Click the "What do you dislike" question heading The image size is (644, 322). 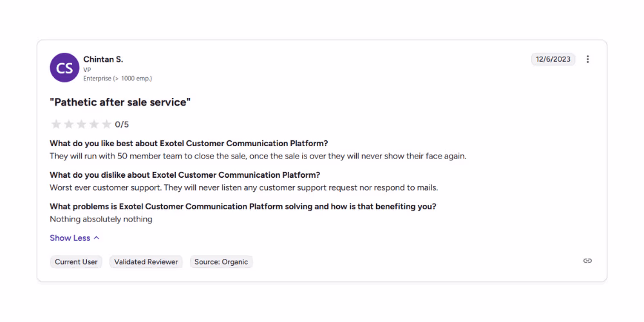coord(185,175)
